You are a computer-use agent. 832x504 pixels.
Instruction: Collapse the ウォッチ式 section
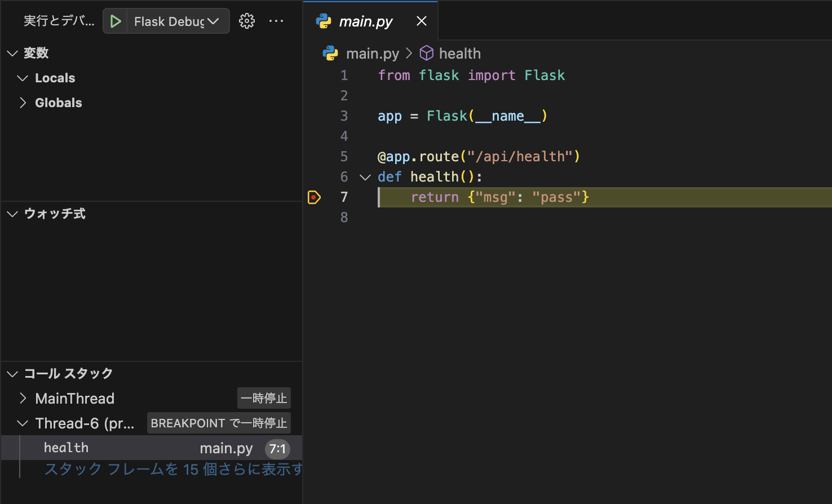click(x=12, y=214)
